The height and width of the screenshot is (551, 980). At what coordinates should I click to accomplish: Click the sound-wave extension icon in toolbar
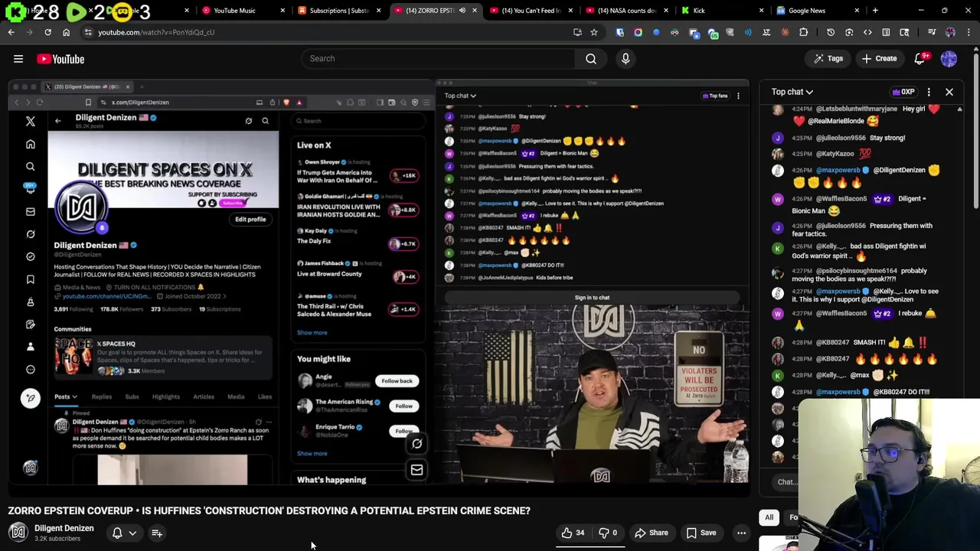(748, 32)
